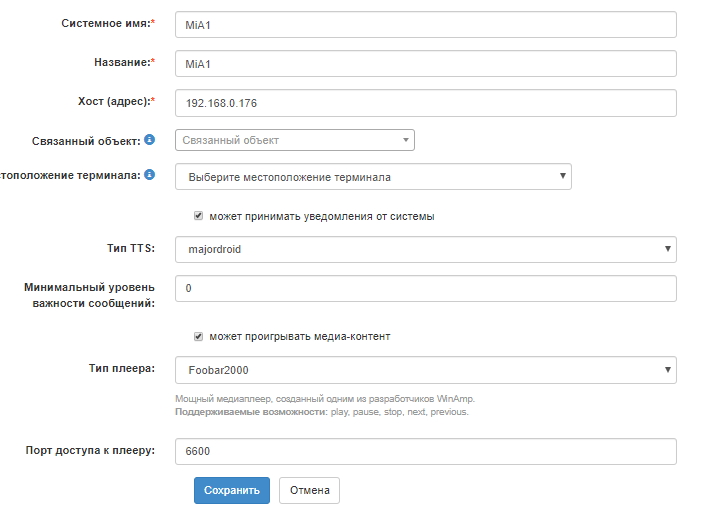
Task: Open the Связанный объект dropdown
Action: (294, 140)
